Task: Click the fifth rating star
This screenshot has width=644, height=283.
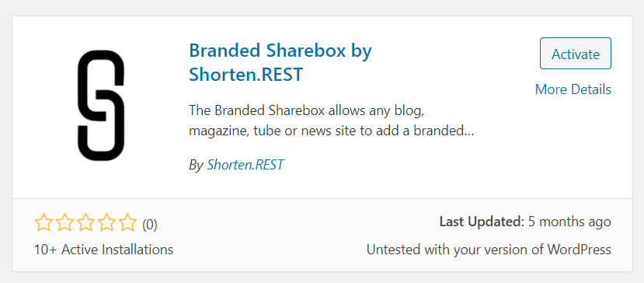Action: click(127, 222)
